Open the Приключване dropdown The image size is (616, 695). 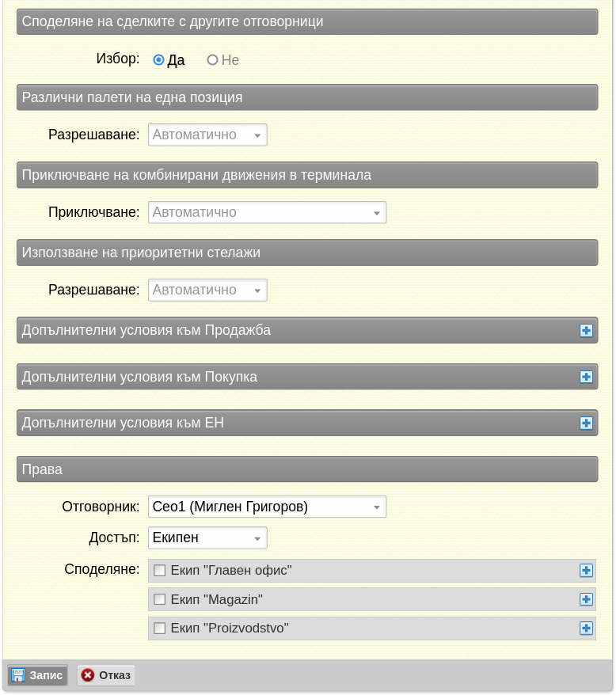pos(267,212)
